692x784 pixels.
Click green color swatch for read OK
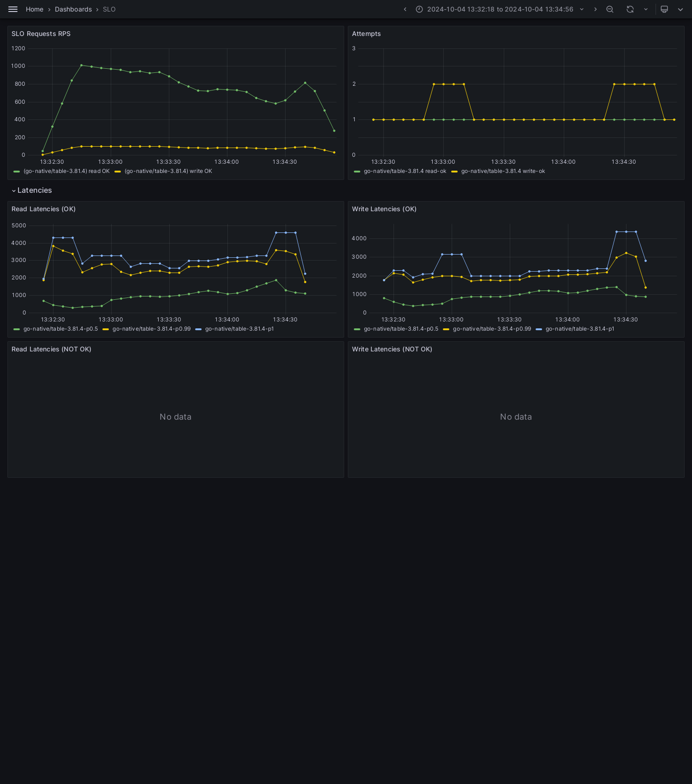click(17, 172)
